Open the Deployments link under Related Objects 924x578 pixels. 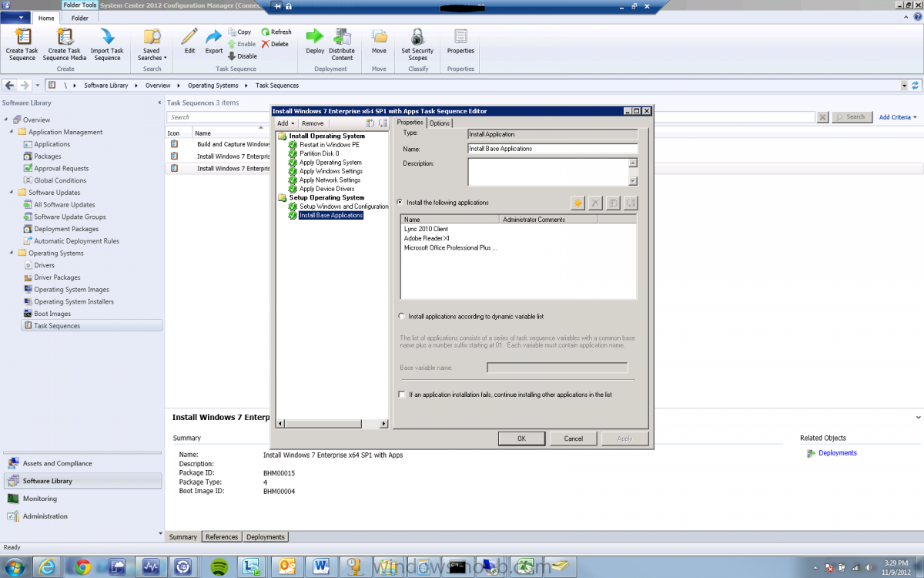coord(838,453)
